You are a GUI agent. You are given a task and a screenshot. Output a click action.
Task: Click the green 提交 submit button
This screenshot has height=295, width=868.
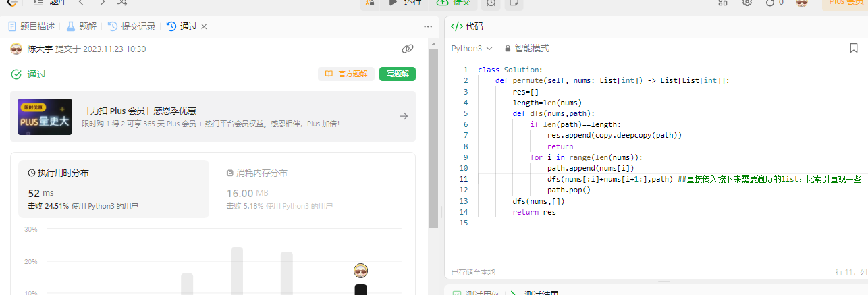[x=454, y=3]
